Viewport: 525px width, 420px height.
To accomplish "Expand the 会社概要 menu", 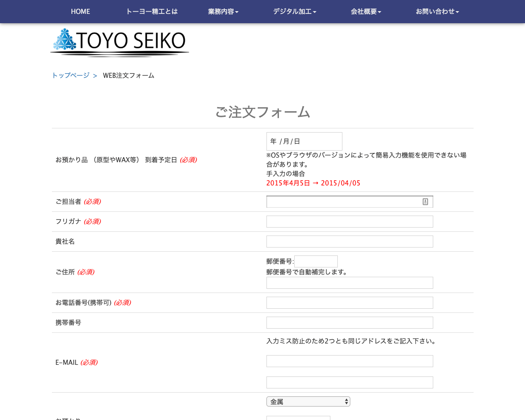I will [x=366, y=12].
